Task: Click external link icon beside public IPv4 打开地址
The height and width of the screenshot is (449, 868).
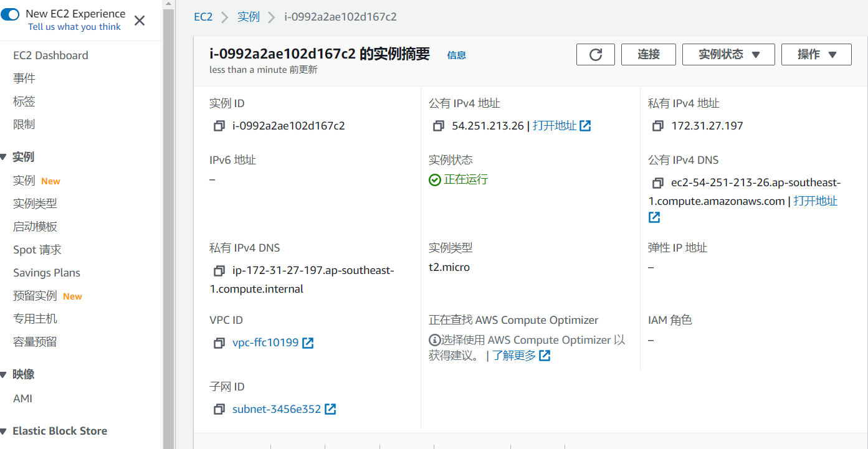Action: pyautogui.click(x=585, y=126)
